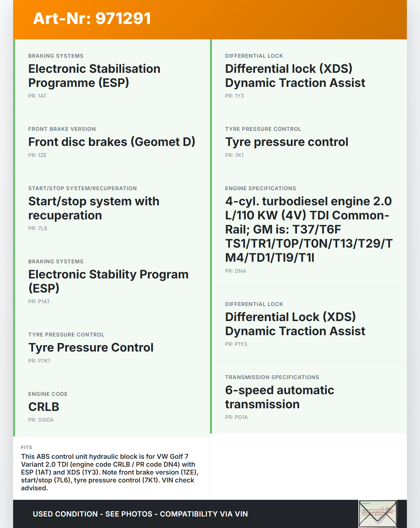Click the Engine Specifications category label
Image resolution: width=420 pixels, height=528 pixels.
(x=261, y=189)
